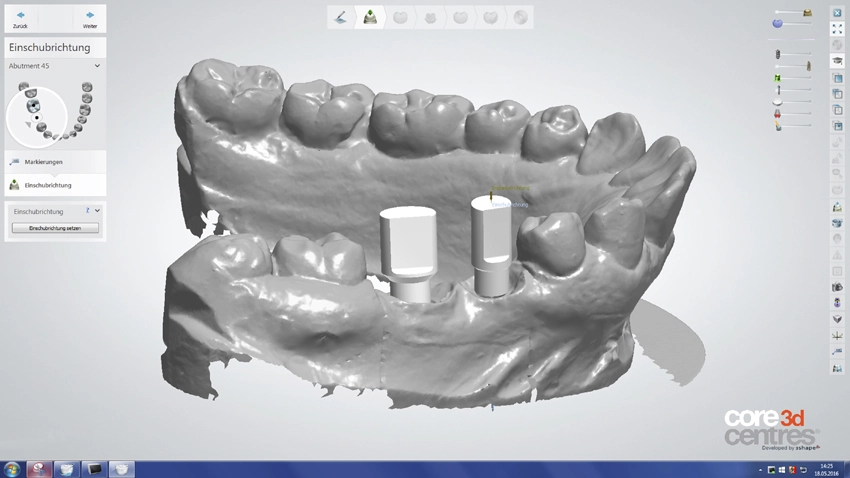Viewport: 850px width, 478px height.
Task: Open the Einschubrichtung step in sidebar
Action: click(47, 185)
